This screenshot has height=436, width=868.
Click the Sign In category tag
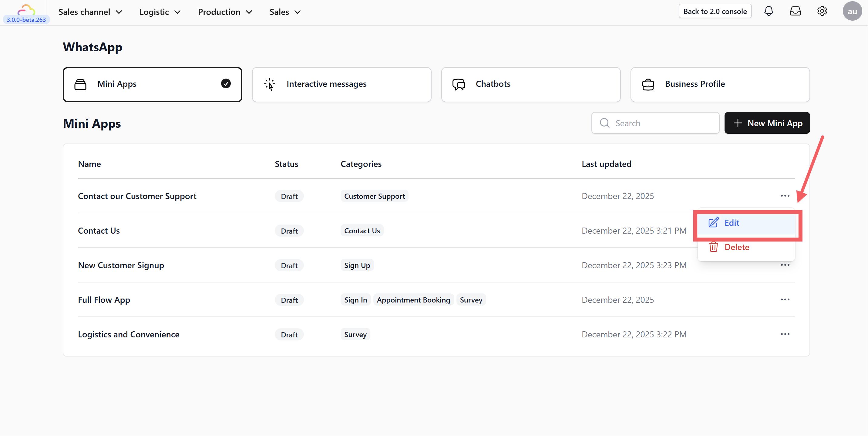pos(355,300)
